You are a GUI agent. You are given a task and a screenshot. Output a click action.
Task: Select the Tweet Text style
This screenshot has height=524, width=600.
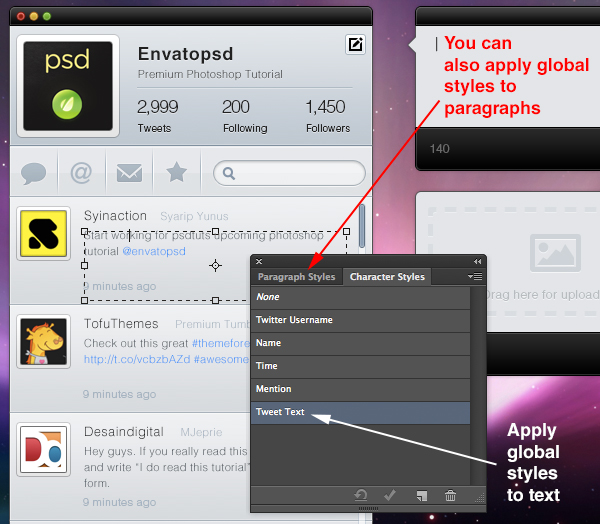coord(360,412)
